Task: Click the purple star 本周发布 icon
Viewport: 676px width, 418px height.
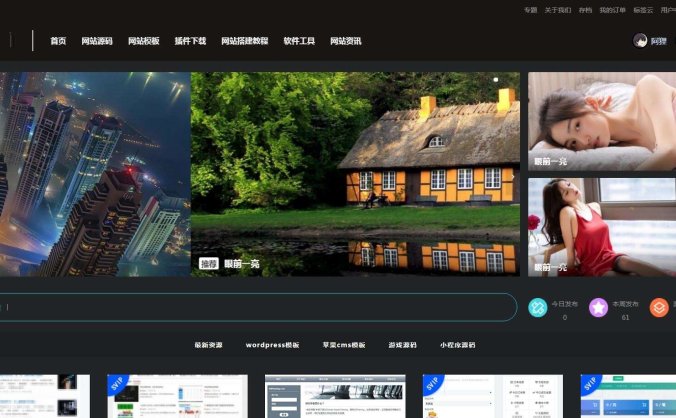Action: pyautogui.click(x=598, y=307)
